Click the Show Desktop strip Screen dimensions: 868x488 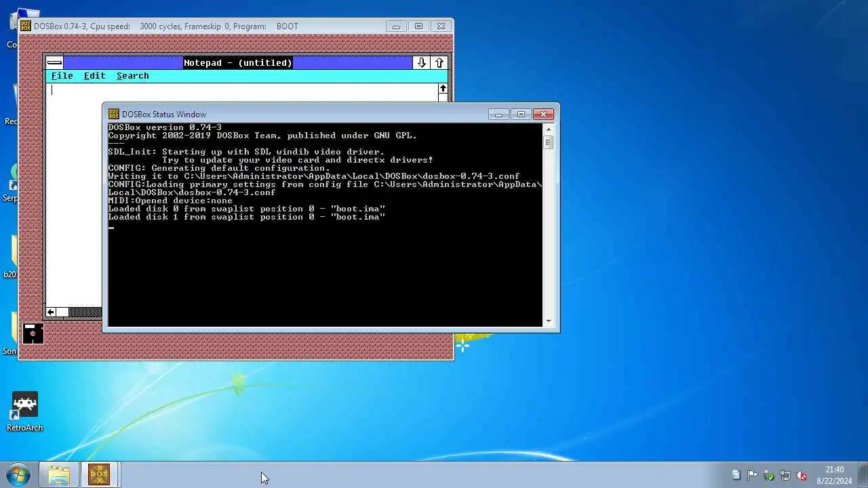tap(863, 474)
